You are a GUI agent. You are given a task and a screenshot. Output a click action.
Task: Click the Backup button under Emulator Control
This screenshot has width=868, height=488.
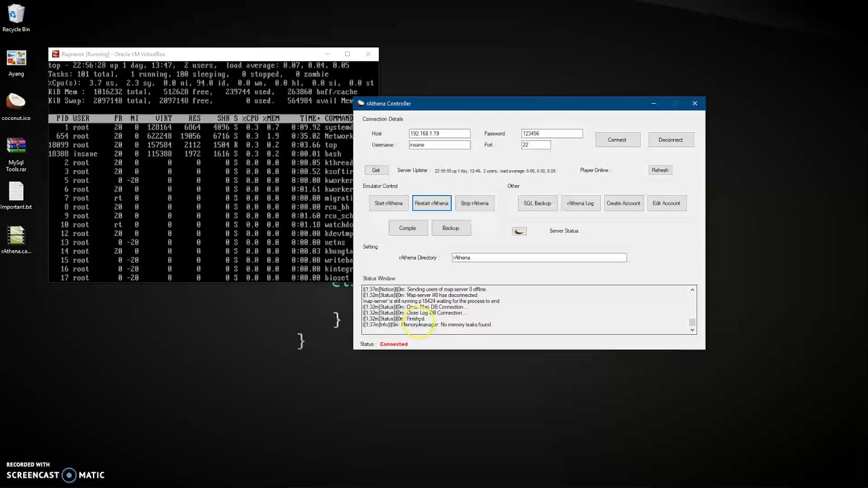pos(451,228)
